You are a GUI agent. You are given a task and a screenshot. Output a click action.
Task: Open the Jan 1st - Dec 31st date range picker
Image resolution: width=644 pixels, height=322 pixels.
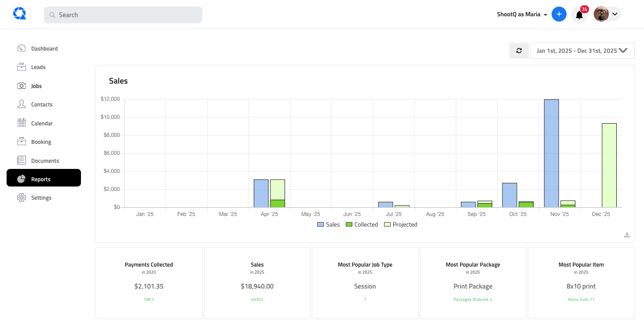pos(582,51)
